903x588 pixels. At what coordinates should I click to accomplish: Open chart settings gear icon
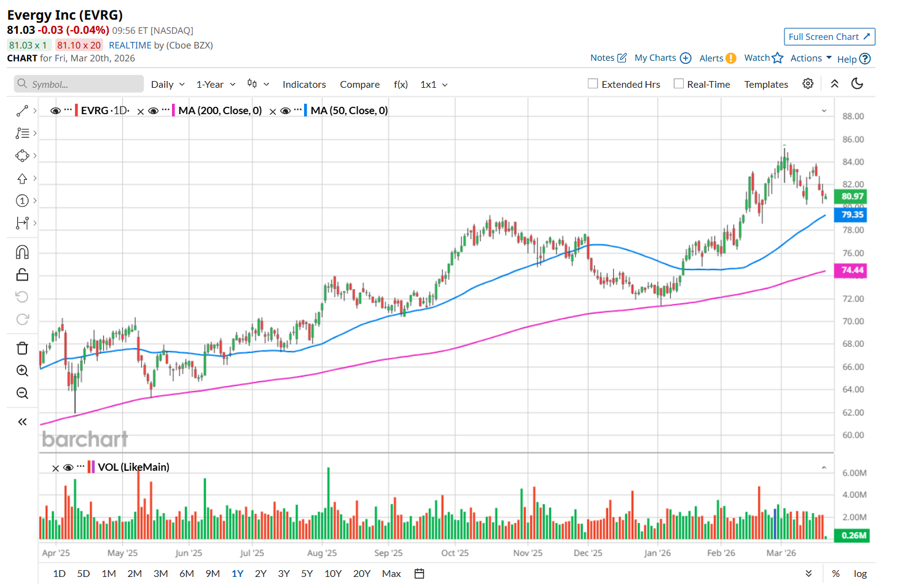[808, 83]
